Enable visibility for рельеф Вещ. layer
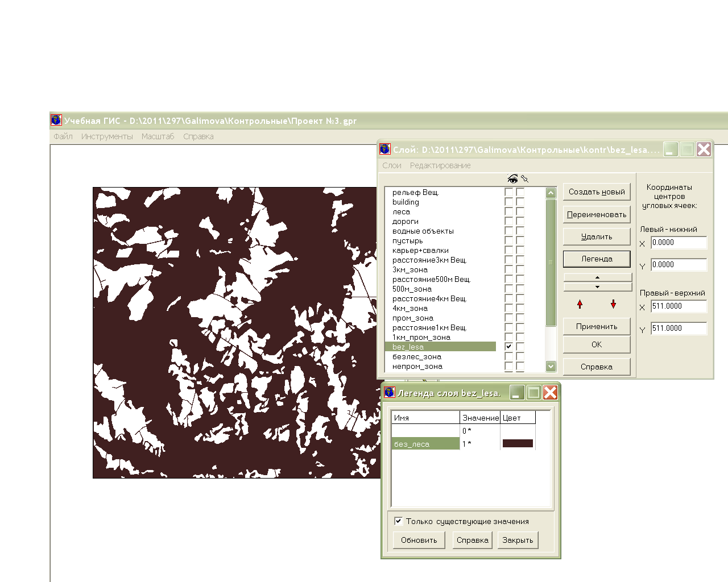Screen dimensions: 728x582 [x=508, y=193]
